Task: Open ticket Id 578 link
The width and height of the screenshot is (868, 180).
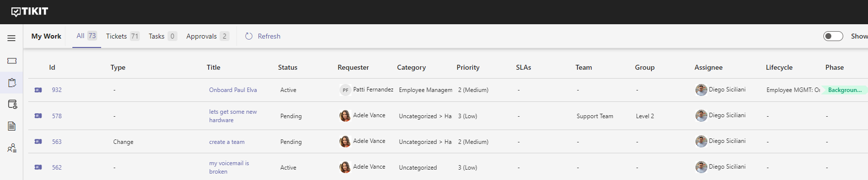Action: click(x=57, y=116)
